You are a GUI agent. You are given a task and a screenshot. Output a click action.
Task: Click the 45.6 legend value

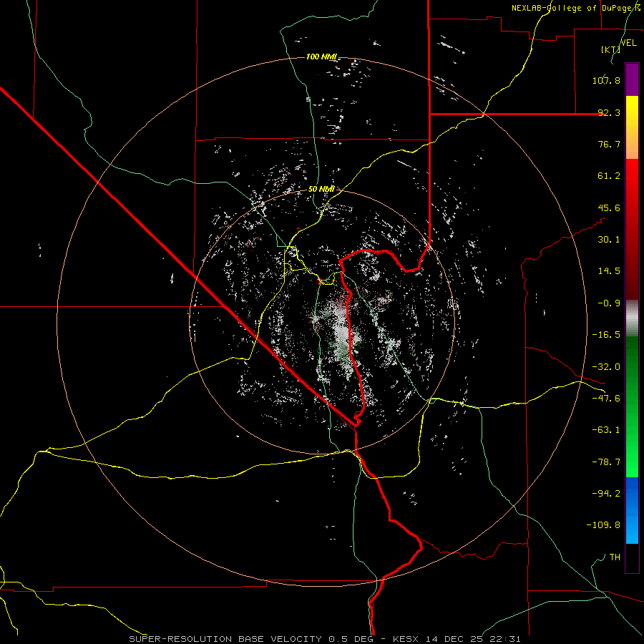(609, 208)
